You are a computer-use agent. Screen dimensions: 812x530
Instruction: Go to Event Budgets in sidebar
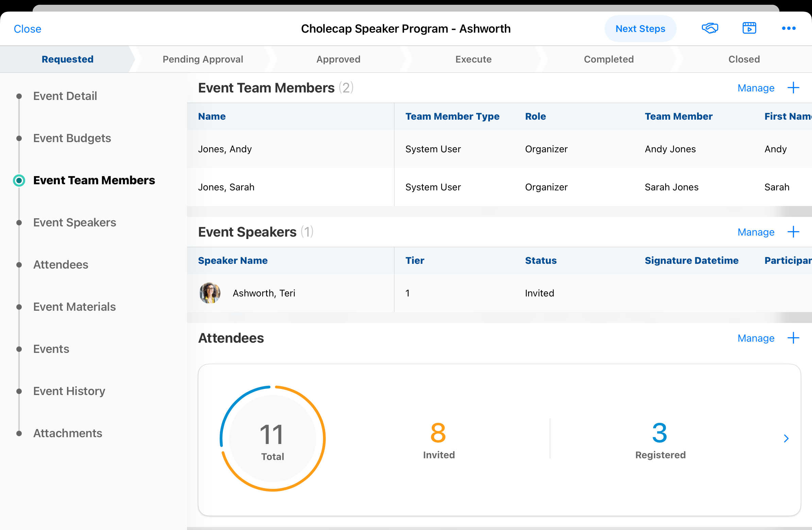[x=72, y=138]
